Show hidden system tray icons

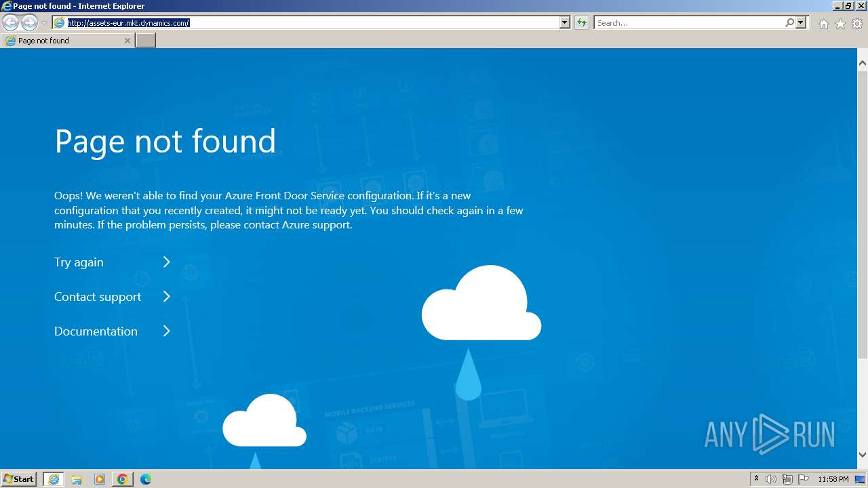pyautogui.click(x=756, y=479)
